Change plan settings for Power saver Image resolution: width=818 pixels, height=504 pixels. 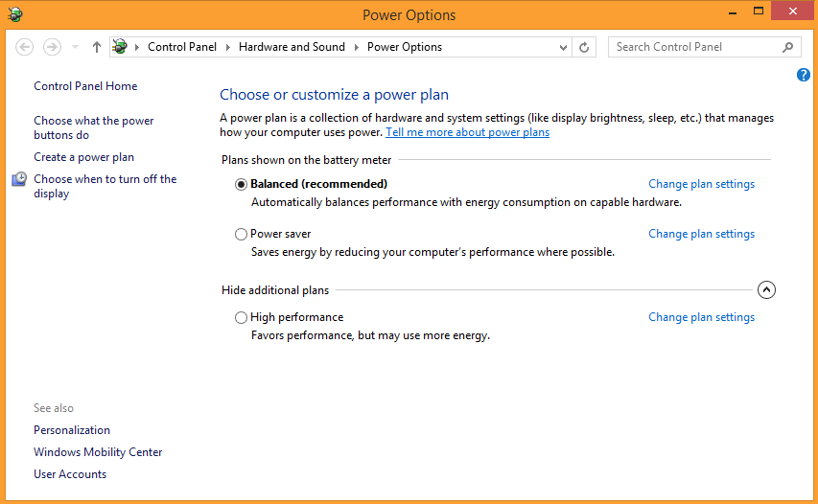point(702,234)
